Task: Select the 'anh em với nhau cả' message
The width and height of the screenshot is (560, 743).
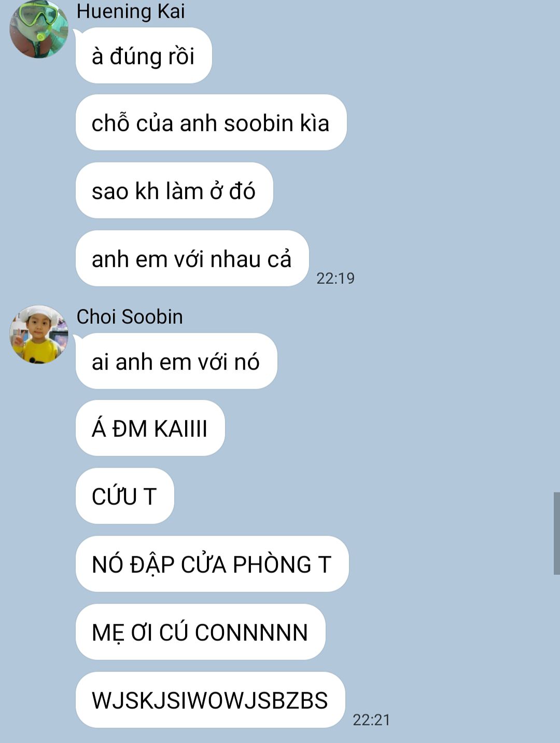Action: pyautogui.click(x=192, y=258)
